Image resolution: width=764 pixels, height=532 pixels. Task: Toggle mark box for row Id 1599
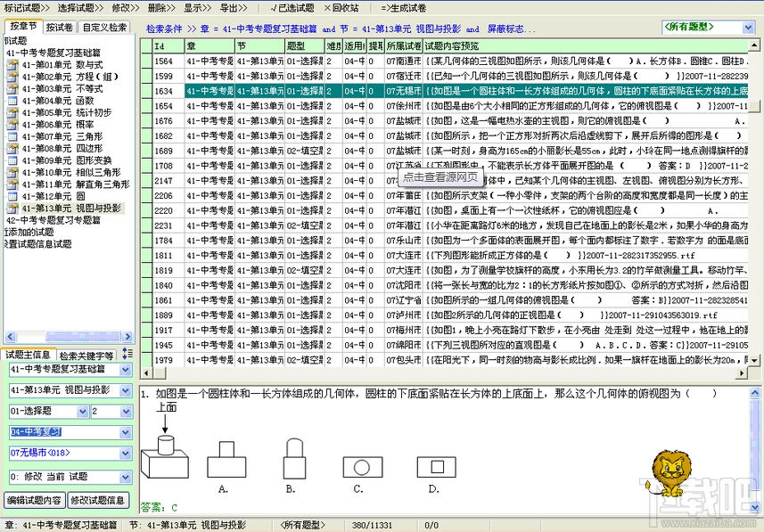[x=147, y=77]
